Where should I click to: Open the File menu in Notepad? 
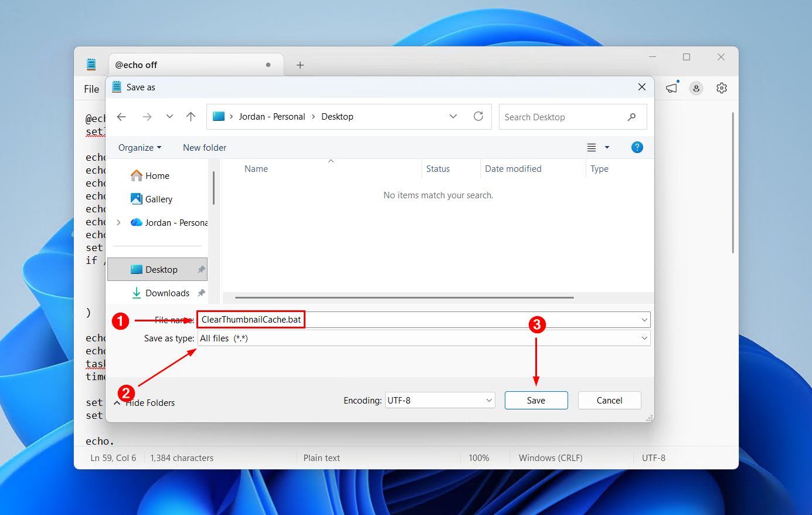(x=91, y=89)
